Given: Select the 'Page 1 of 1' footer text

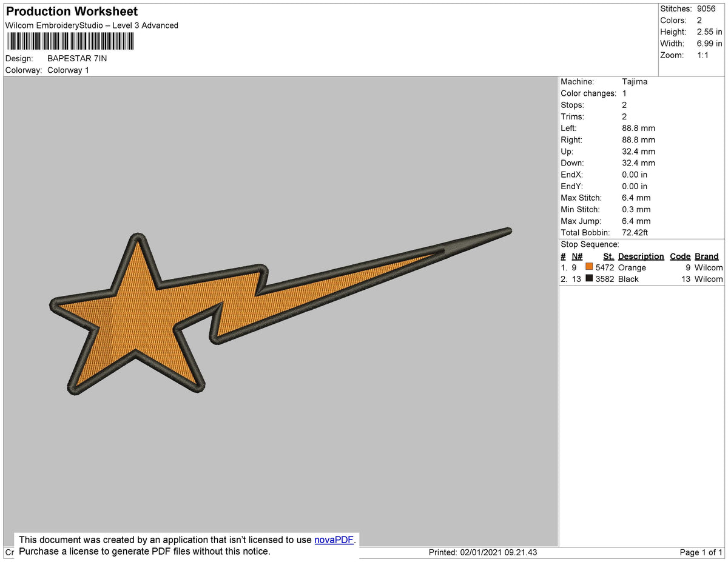Looking at the screenshot, I should click(x=701, y=552).
